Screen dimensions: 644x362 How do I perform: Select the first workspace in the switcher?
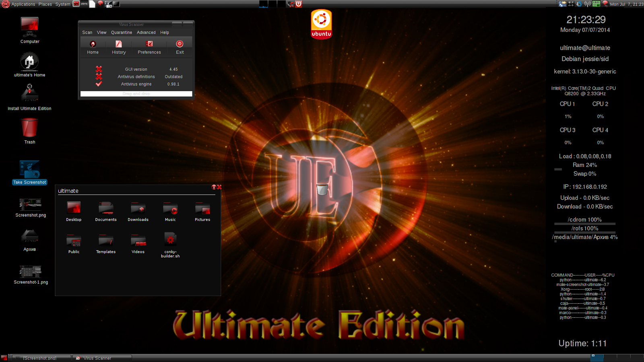click(597, 358)
